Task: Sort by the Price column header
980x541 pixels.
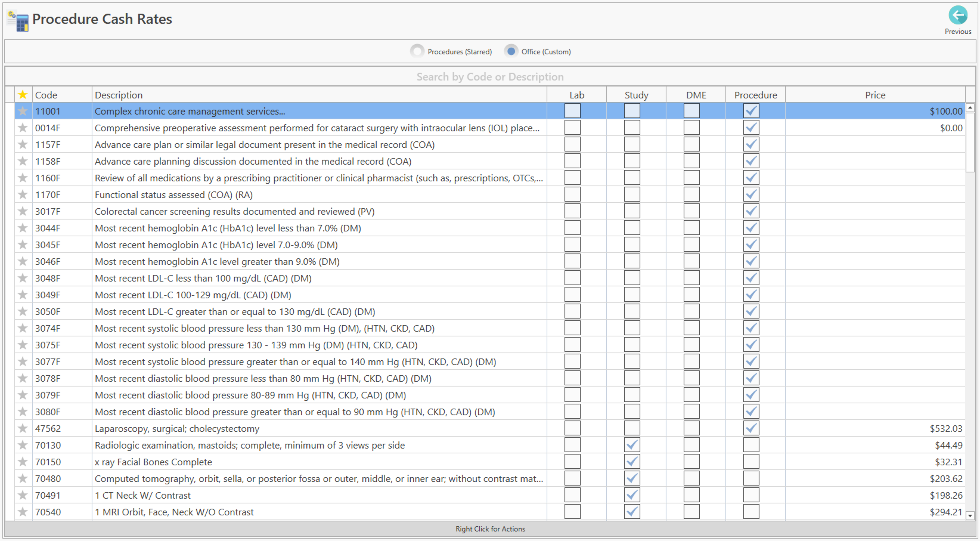Action: [x=874, y=95]
